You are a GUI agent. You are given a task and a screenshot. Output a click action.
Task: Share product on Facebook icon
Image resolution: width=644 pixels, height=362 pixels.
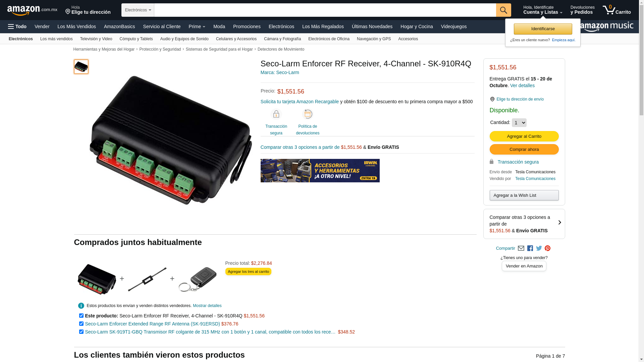(x=530, y=248)
